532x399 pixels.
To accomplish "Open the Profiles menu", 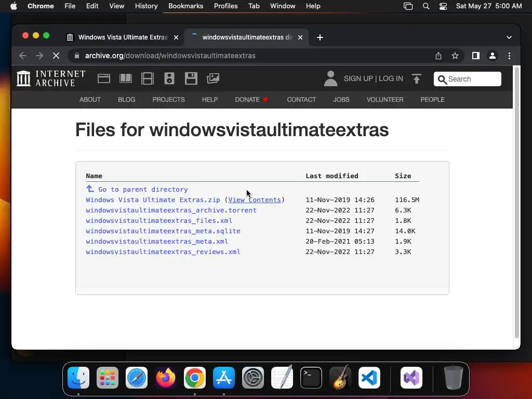I will (225, 6).
